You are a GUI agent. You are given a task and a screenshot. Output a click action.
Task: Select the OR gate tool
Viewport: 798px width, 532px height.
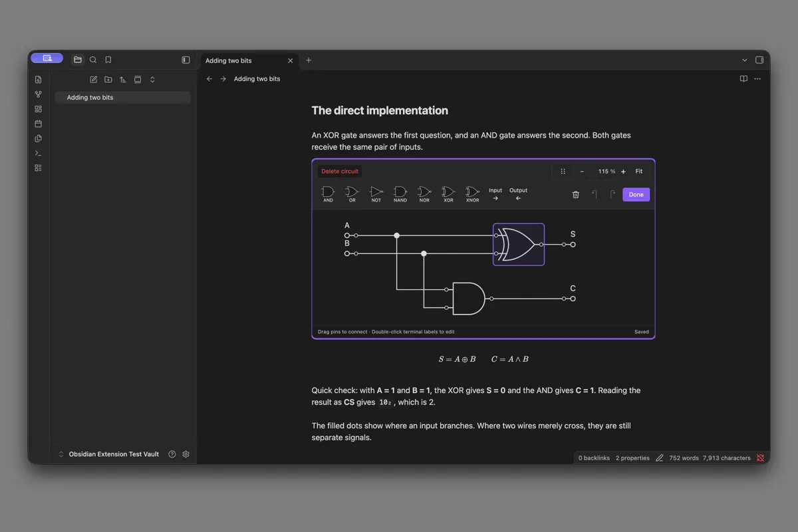click(x=352, y=194)
